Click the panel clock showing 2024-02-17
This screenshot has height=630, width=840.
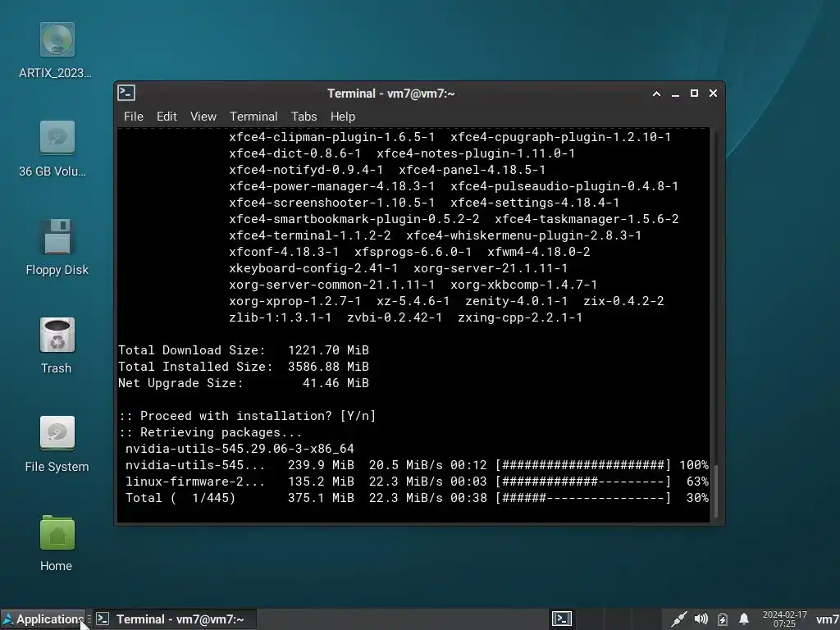(x=785, y=619)
